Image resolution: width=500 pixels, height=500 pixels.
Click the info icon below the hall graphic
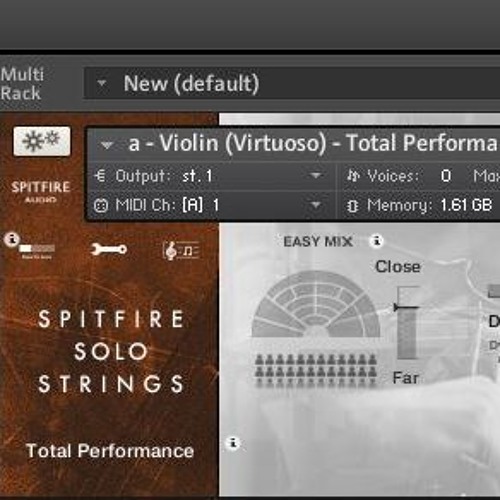(x=233, y=443)
